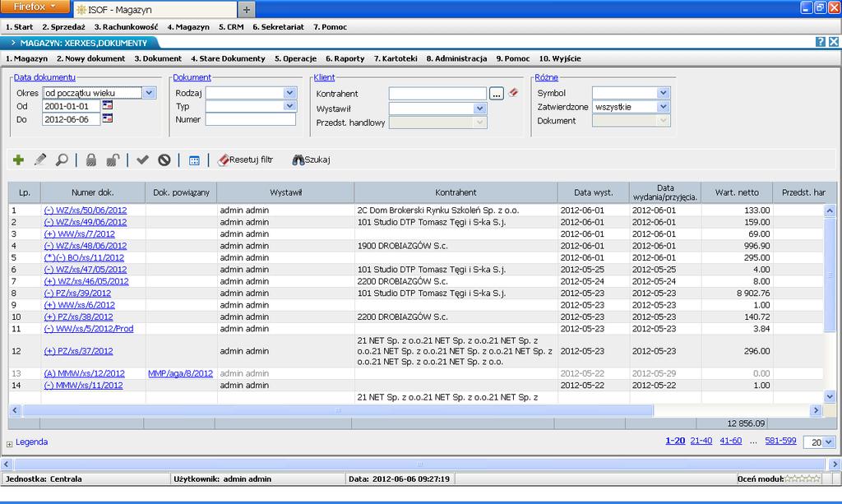Open linked document MMP/aga/8/2012
842x504 pixels.
pyautogui.click(x=180, y=373)
